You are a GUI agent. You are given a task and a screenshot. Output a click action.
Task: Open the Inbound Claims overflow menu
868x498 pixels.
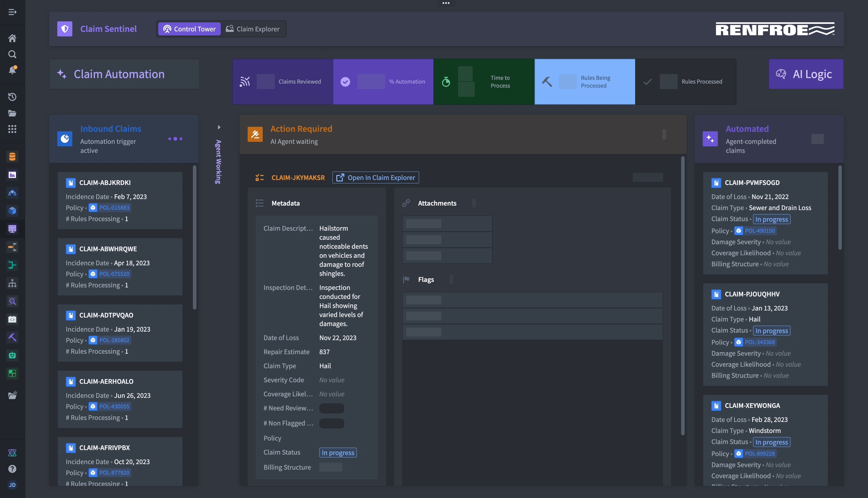click(x=175, y=139)
